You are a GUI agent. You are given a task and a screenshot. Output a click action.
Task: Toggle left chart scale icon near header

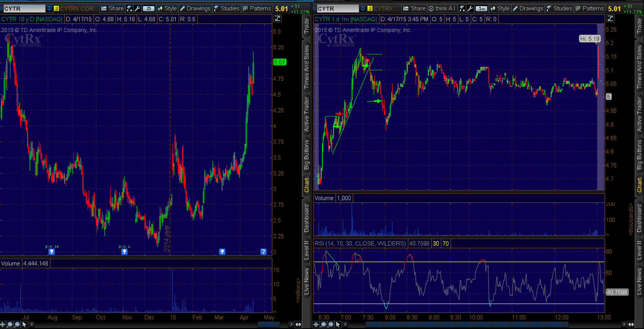coord(278,19)
